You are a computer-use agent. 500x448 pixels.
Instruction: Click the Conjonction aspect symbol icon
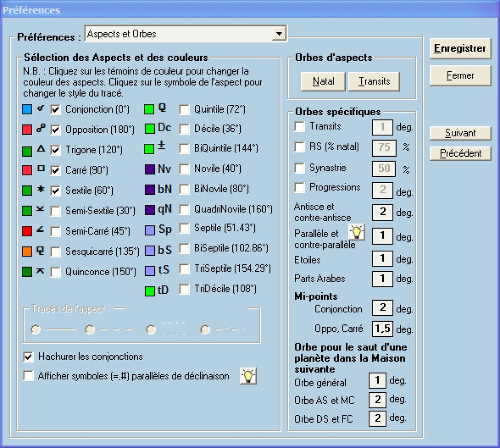pyautogui.click(x=41, y=109)
